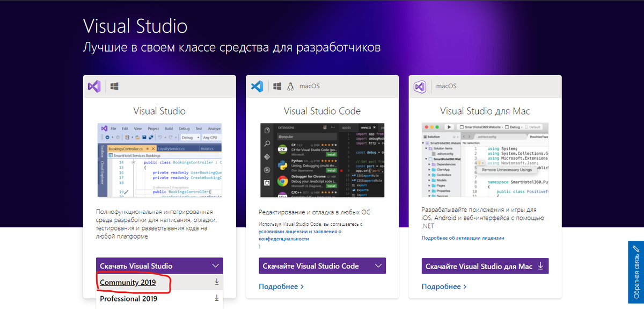Click Windows logo on Visual Studio card

114,86
